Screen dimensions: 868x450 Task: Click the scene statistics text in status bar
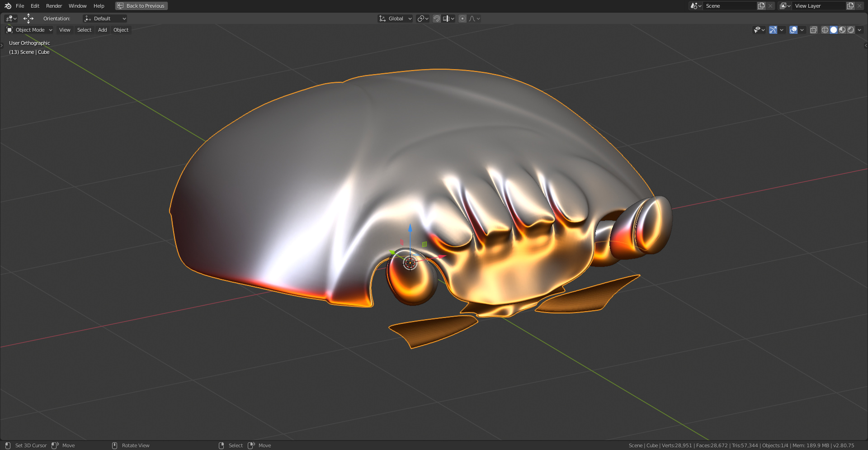point(741,445)
